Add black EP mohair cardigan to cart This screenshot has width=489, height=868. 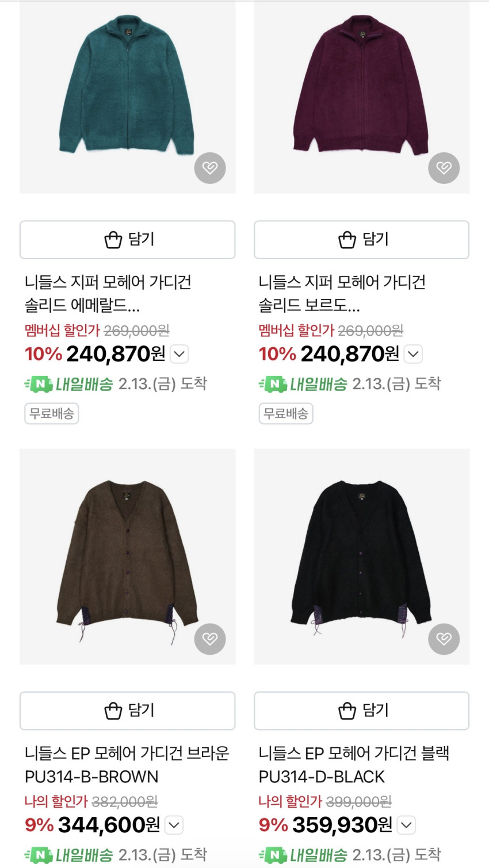tap(361, 710)
